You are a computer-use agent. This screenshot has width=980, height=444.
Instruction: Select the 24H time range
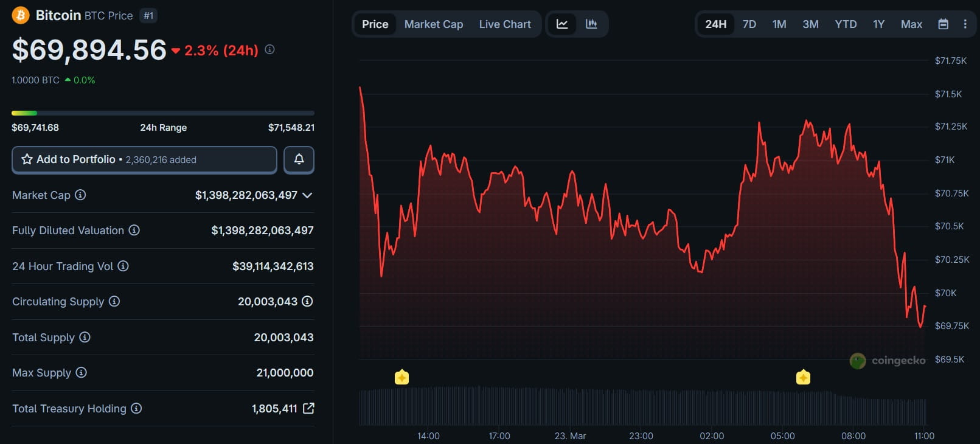pos(715,24)
